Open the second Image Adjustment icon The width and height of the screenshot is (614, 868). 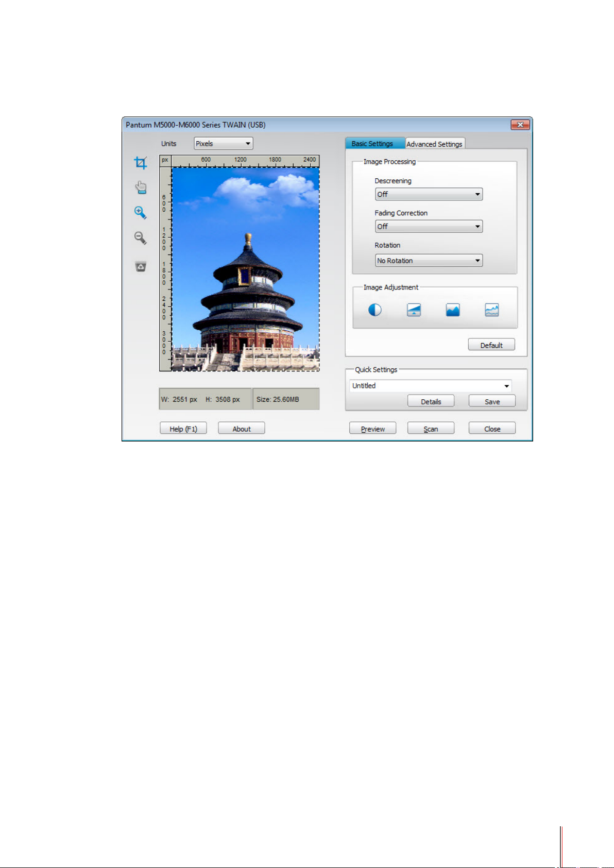coord(414,310)
